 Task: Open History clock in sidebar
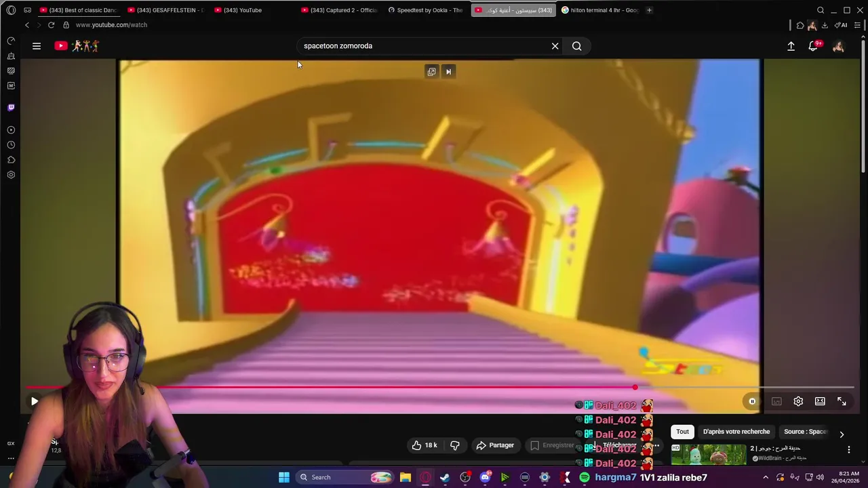[11, 145]
